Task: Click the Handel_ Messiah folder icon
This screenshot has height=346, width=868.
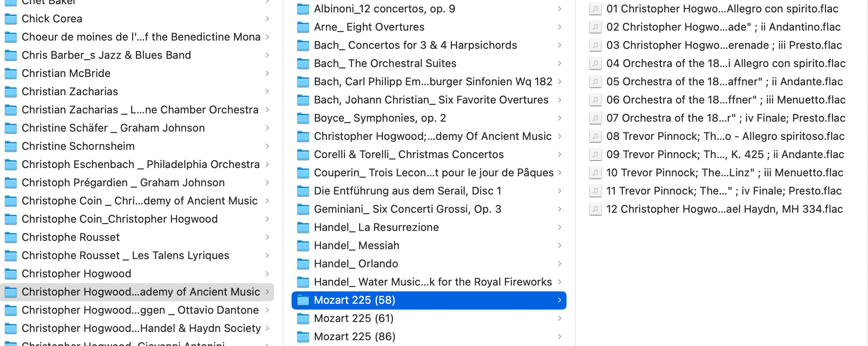Action: [303, 245]
